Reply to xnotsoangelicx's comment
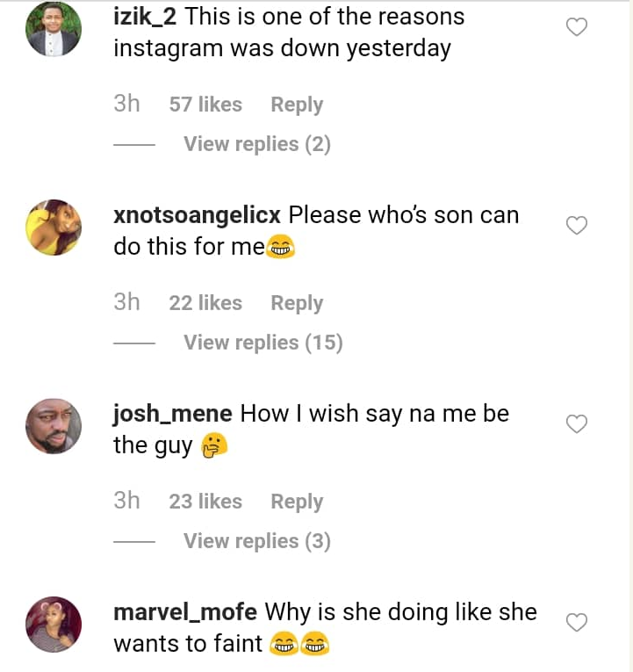Viewport: 633px width, 672px height. [297, 303]
